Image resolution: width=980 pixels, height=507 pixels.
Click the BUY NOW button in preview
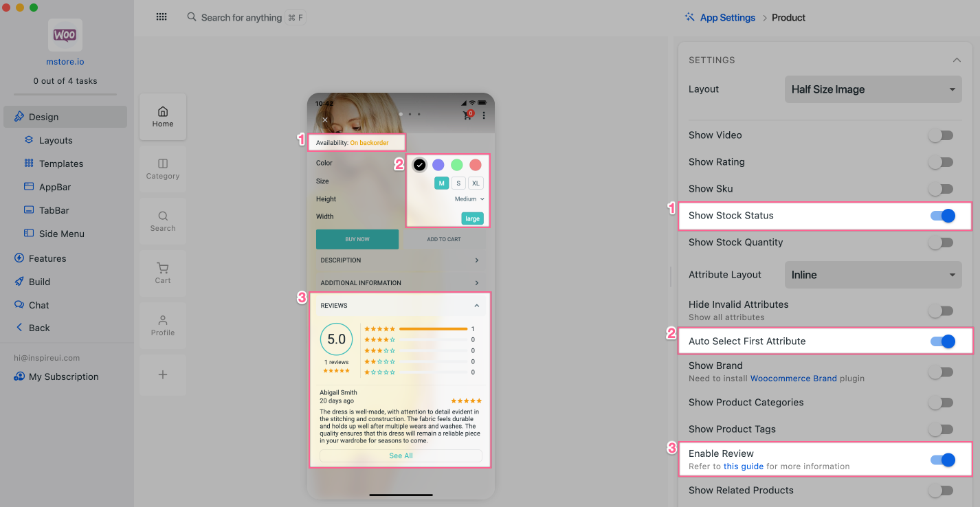[x=357, y=239]
